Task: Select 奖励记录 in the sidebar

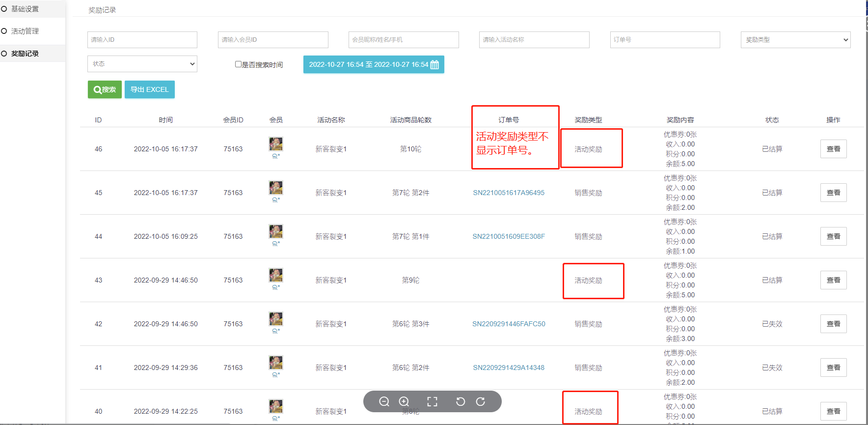Action: [x=25, y=54]
